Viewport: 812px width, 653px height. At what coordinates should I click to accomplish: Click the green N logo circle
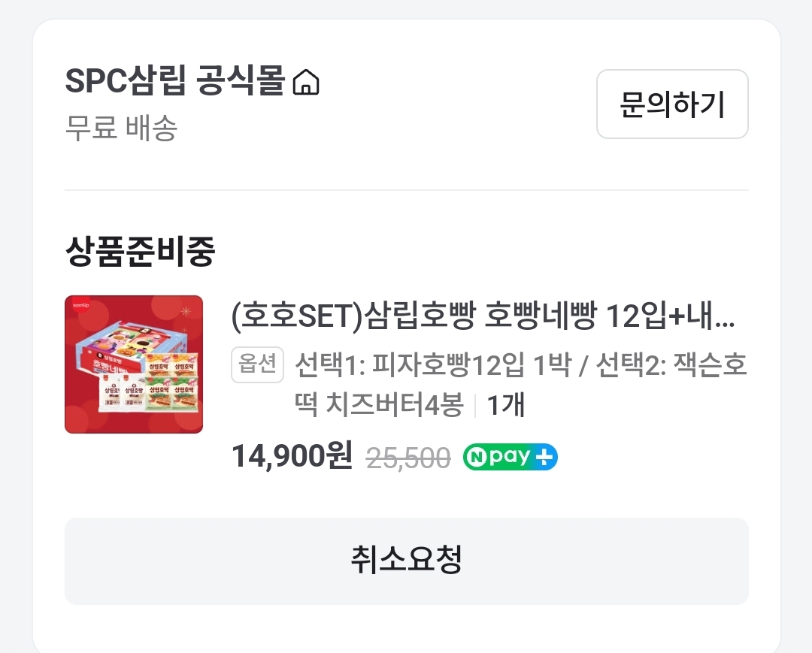(x=476, y=457)
